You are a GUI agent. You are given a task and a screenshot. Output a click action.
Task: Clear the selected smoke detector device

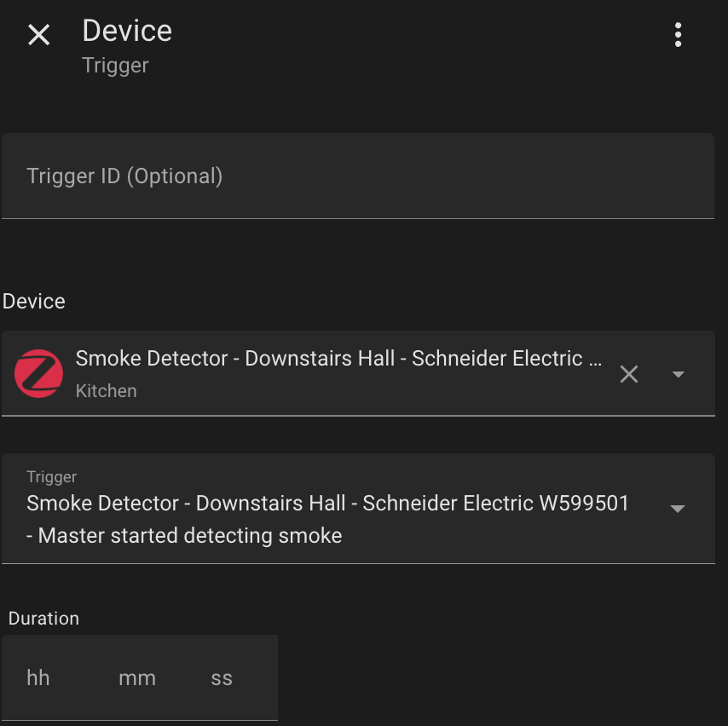629,374
